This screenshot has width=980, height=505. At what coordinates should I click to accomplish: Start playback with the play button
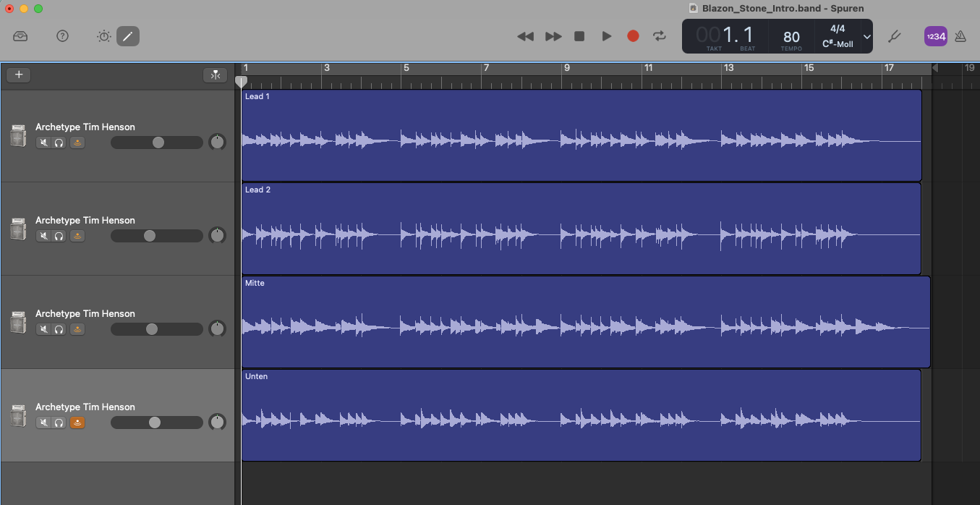point(607,36)
